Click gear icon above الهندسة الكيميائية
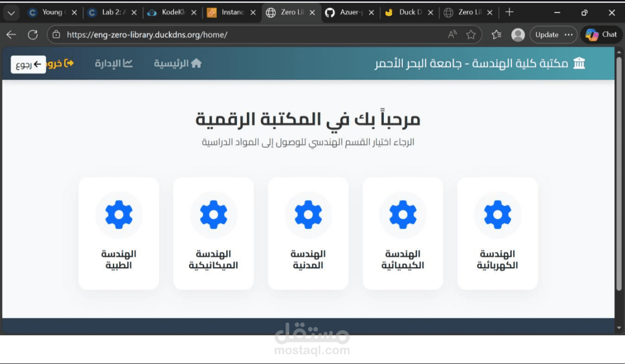 point(403,215)
